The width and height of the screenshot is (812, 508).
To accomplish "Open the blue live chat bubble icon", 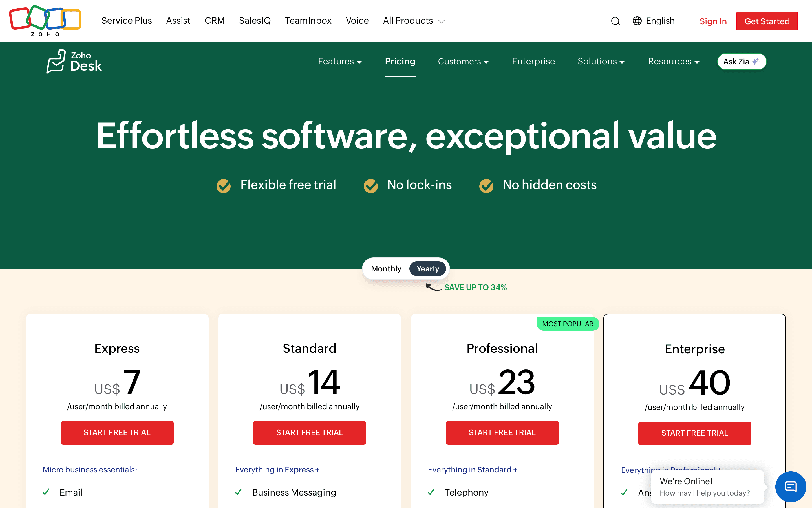I will point(791,486).
